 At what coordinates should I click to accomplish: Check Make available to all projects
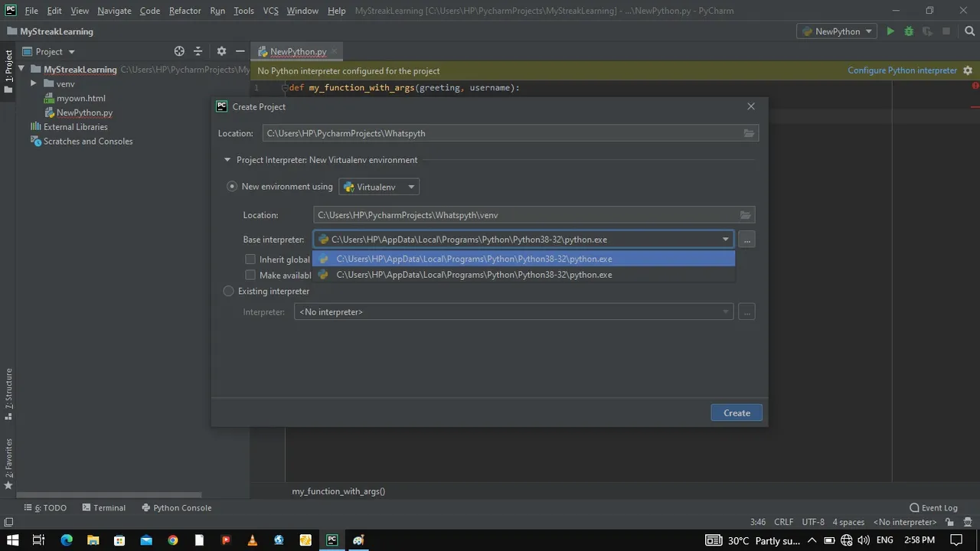click(x=250, y=275)
